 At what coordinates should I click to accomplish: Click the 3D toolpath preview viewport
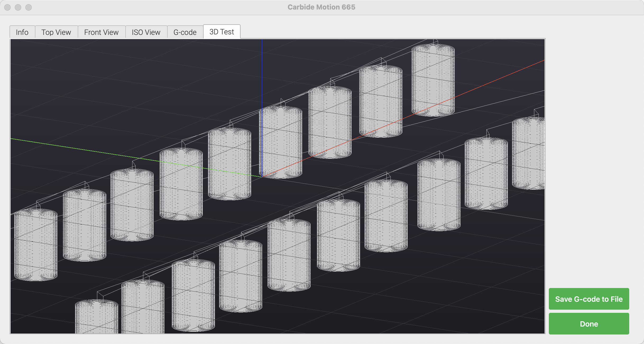[278, 186]
